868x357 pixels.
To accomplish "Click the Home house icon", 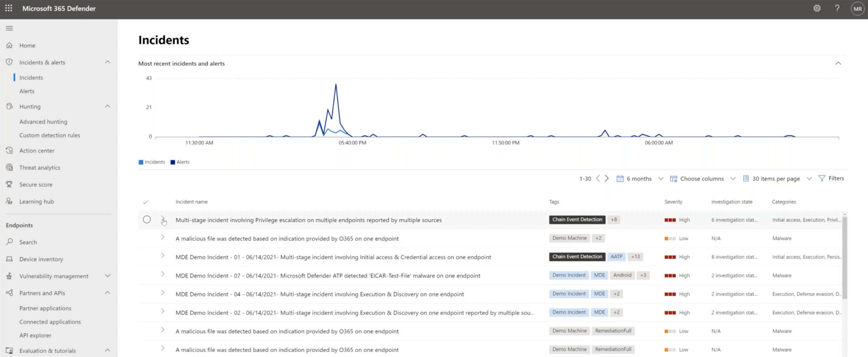I will point(9,45).
